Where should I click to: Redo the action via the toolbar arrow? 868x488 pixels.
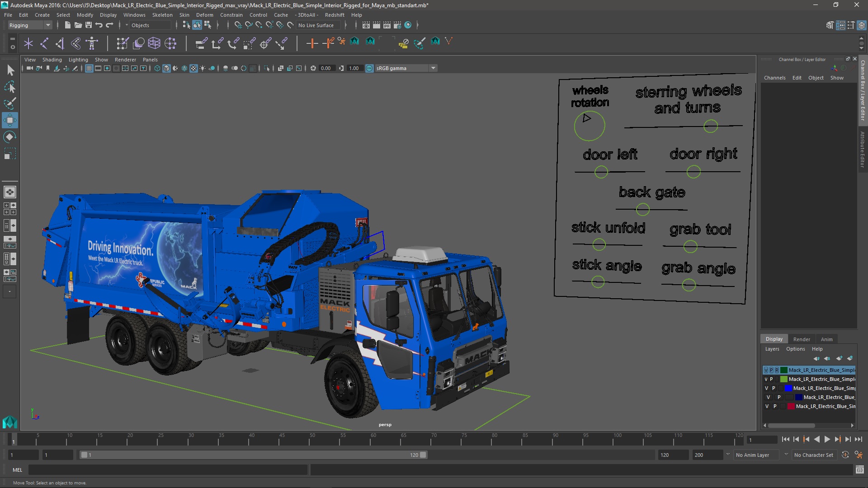[109, 25]
